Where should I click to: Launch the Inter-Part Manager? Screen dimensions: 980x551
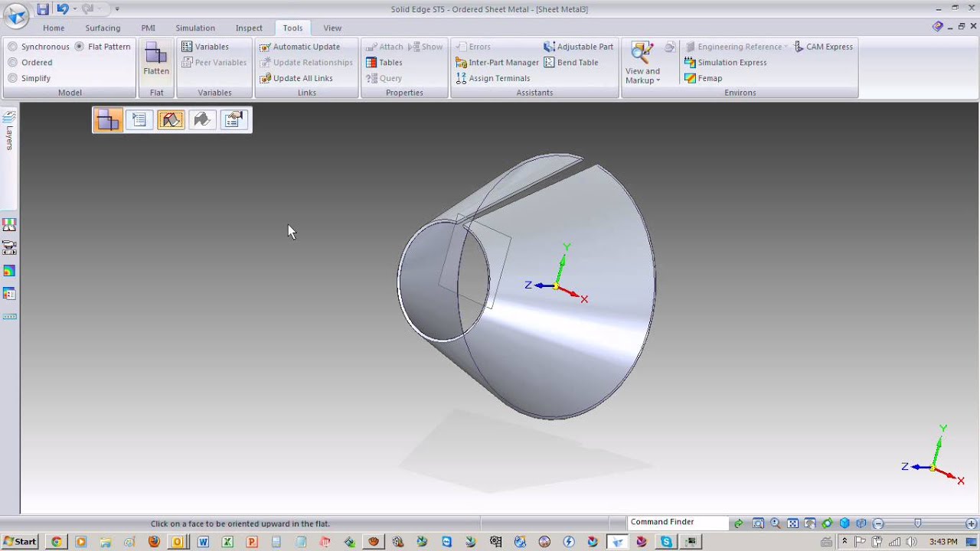pos(497,63)
